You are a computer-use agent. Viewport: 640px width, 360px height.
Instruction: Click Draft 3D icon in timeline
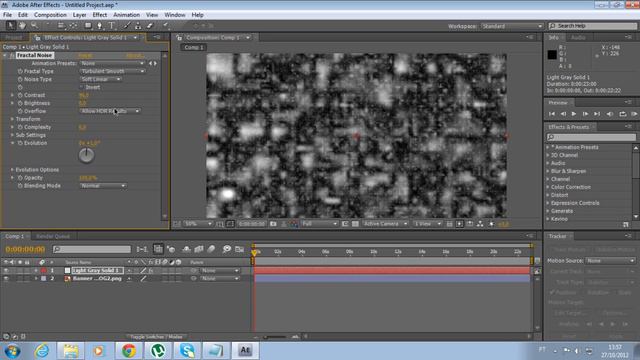coord(171,249)
